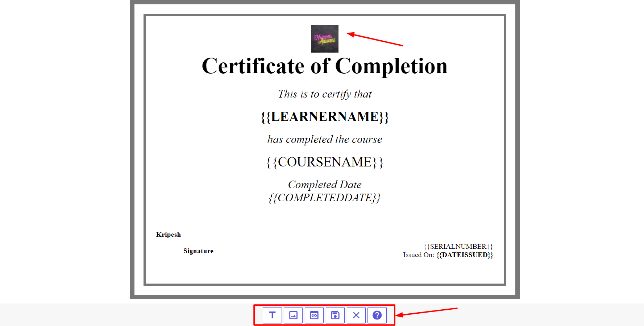Screen dimensions: 644x326
Task: Select the 'Signature' label text
Action: click(198, 251)
